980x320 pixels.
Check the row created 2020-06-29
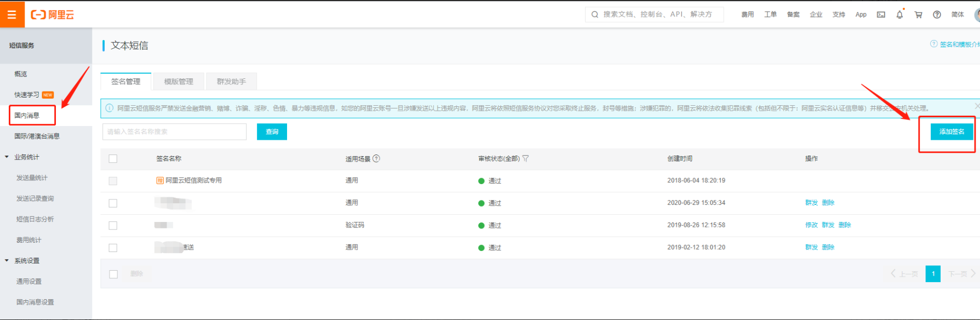click(113, 203)
